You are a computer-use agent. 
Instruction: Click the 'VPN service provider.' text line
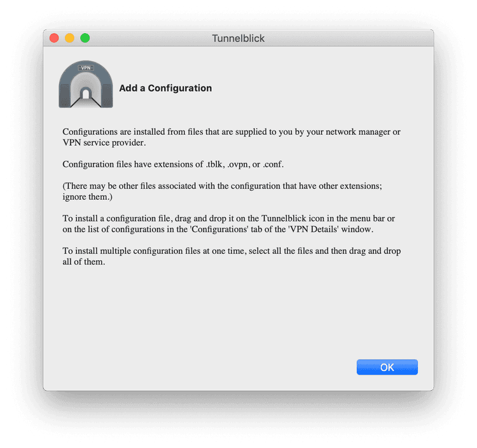[104, 143]
